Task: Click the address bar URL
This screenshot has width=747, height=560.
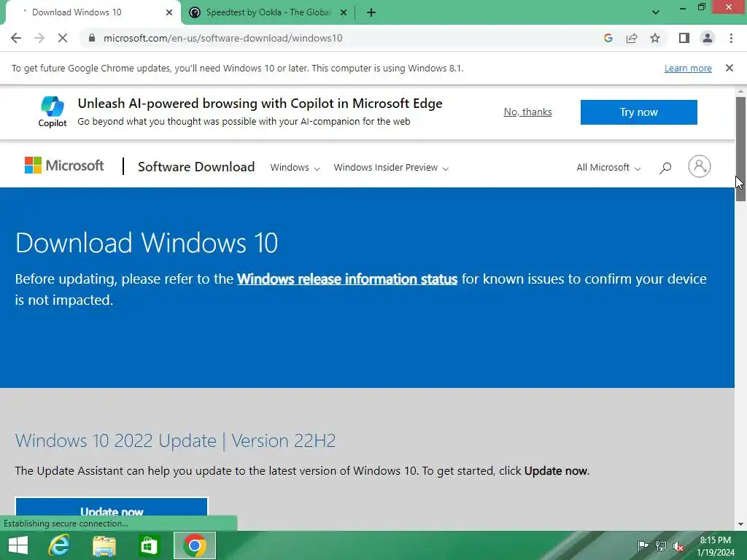Action: click(223, 38)
